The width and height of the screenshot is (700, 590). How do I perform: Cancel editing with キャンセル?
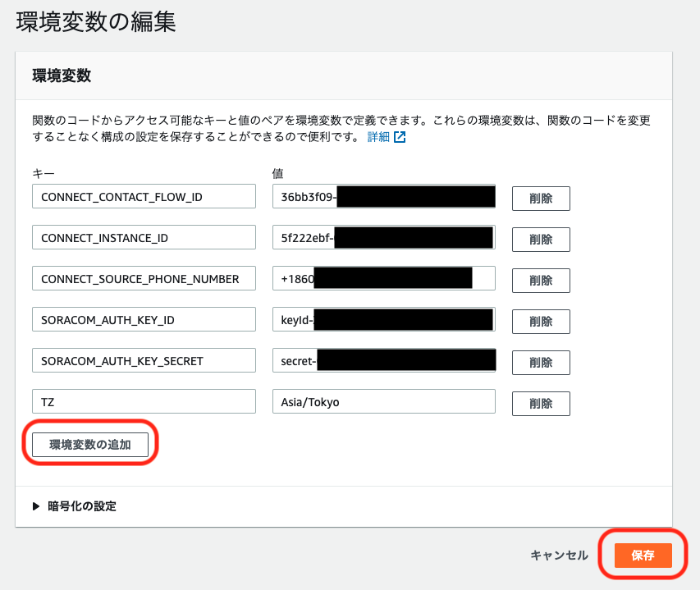[x=559, y=556]
